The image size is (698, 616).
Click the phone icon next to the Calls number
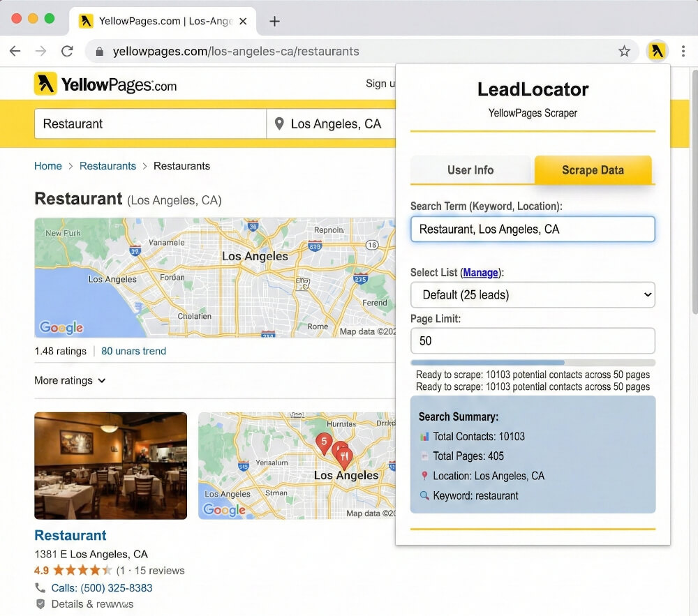click(x=40, y=587)
